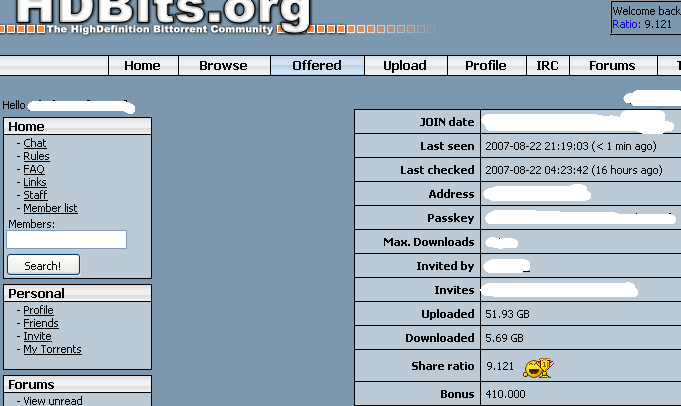Image resolution: width=681 pixels, height=406 pixels.
Task: Open the Friends link
Action: [x=41, y=323]
